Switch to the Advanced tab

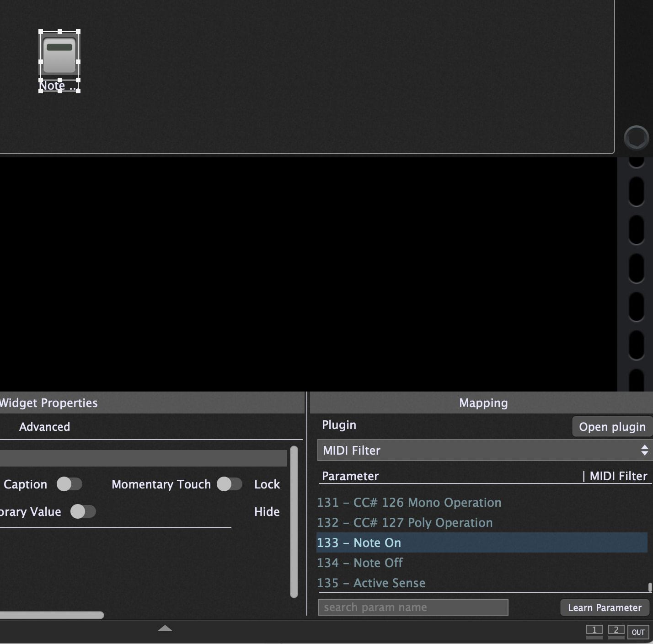click(x=44, y=427)
